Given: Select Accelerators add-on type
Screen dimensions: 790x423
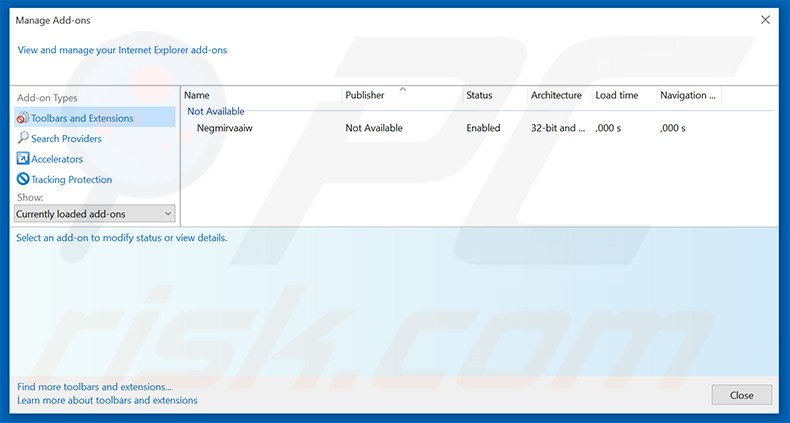Looking at the screenshot, I should click(x=57, y=159).
